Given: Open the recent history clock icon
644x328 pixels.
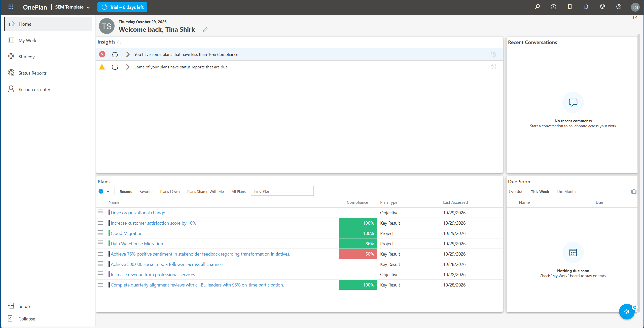Looking at the screenshot, I should [x=553, y=7].
